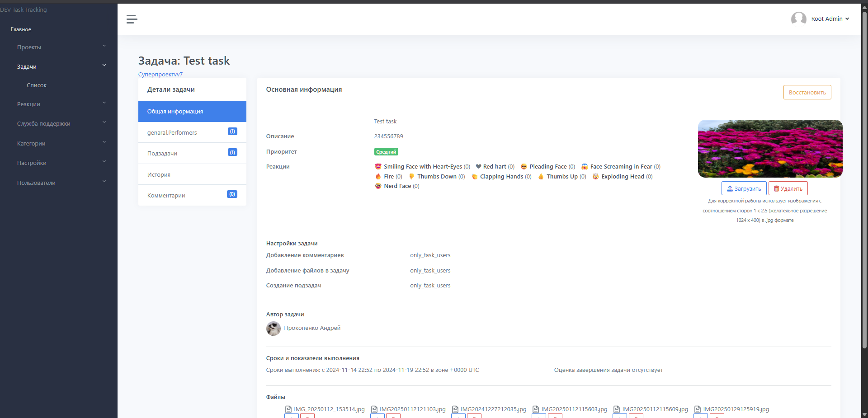
Task: Open the История tab
Action: [192, 174]
